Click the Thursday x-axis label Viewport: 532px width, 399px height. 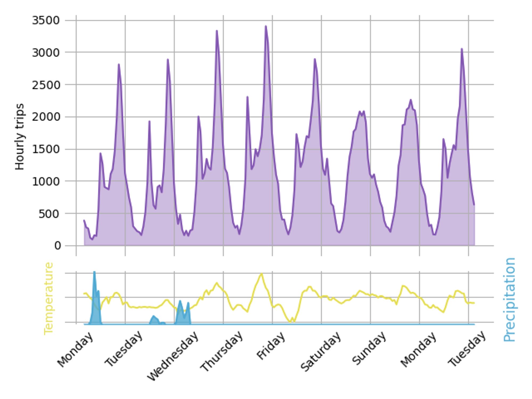(x=222, y=352)
